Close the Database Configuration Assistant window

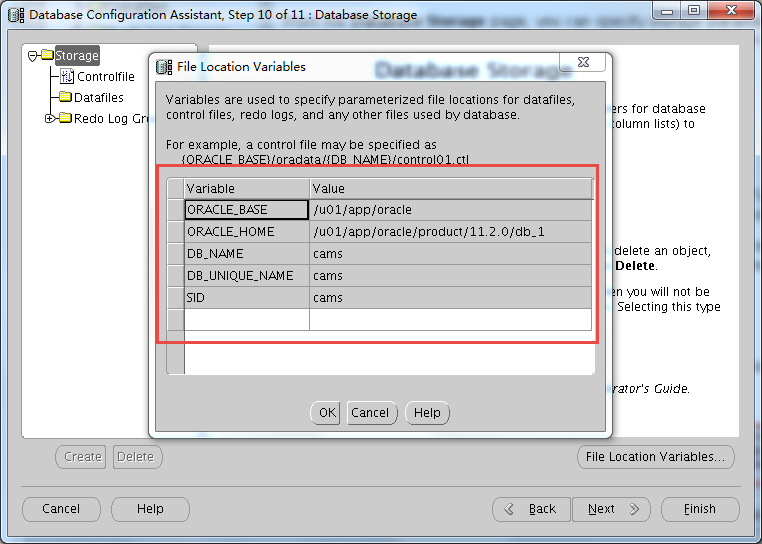[x=732, y=11]
